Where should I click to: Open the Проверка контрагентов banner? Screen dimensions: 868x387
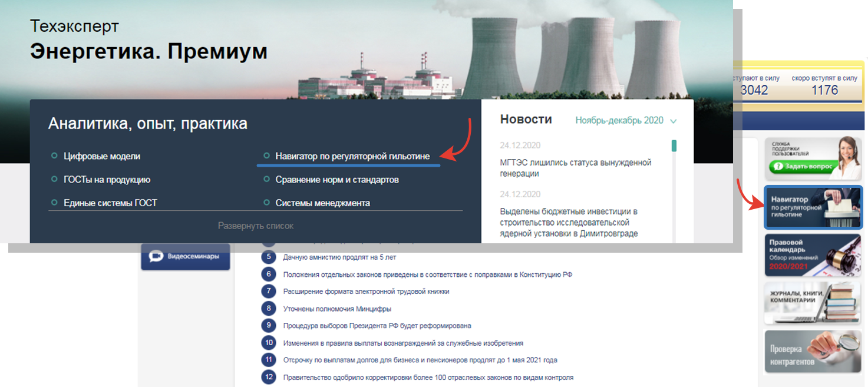[x=813, y=351]
